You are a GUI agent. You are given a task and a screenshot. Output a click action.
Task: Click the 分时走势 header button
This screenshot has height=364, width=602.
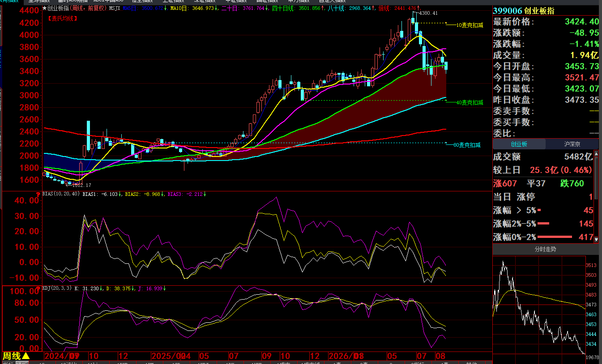[x=546, y=249]
